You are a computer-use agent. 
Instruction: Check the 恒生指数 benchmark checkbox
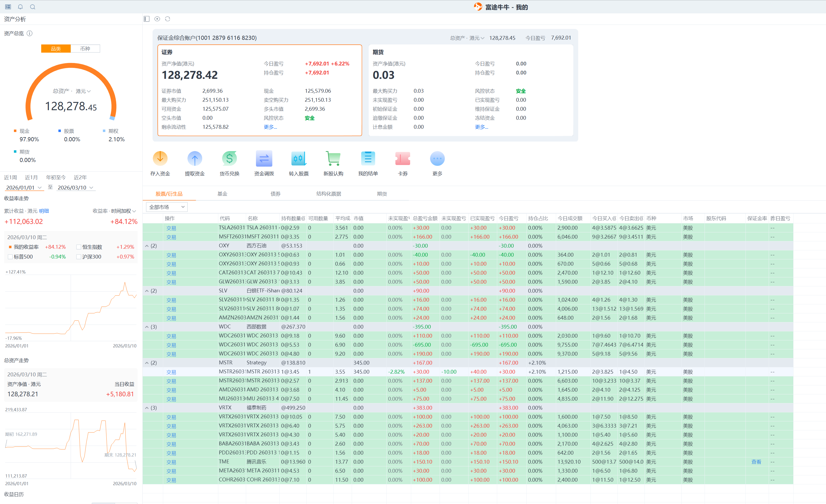click(79, 247)
